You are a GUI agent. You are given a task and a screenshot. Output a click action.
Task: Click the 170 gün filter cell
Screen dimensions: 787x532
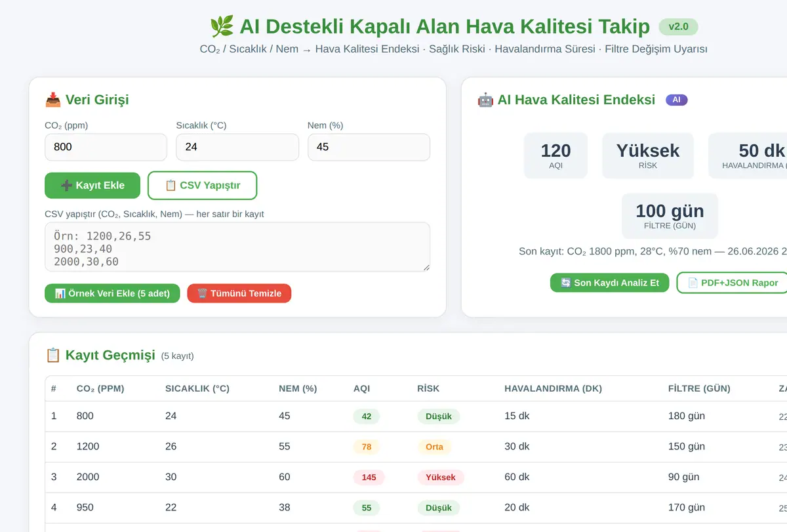687,507
